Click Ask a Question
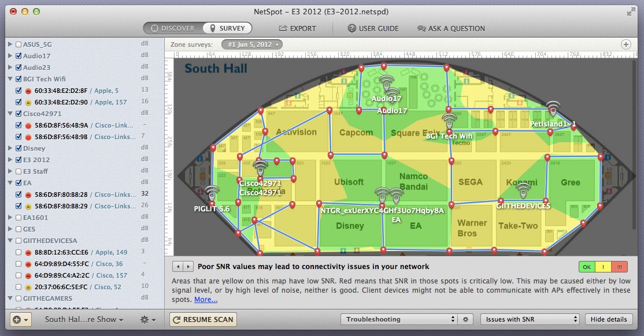 click(451, 28)
